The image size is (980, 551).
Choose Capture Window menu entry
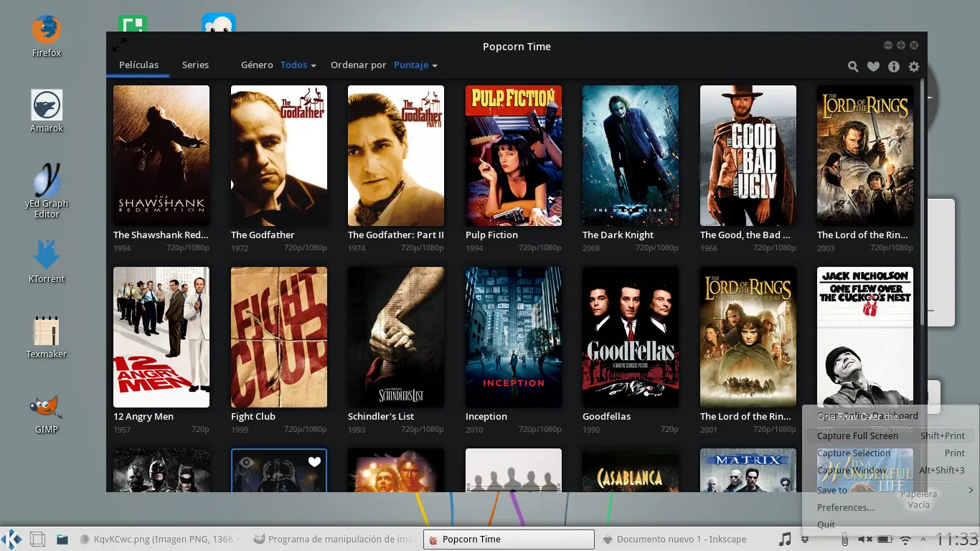click(x=890, y=470)
